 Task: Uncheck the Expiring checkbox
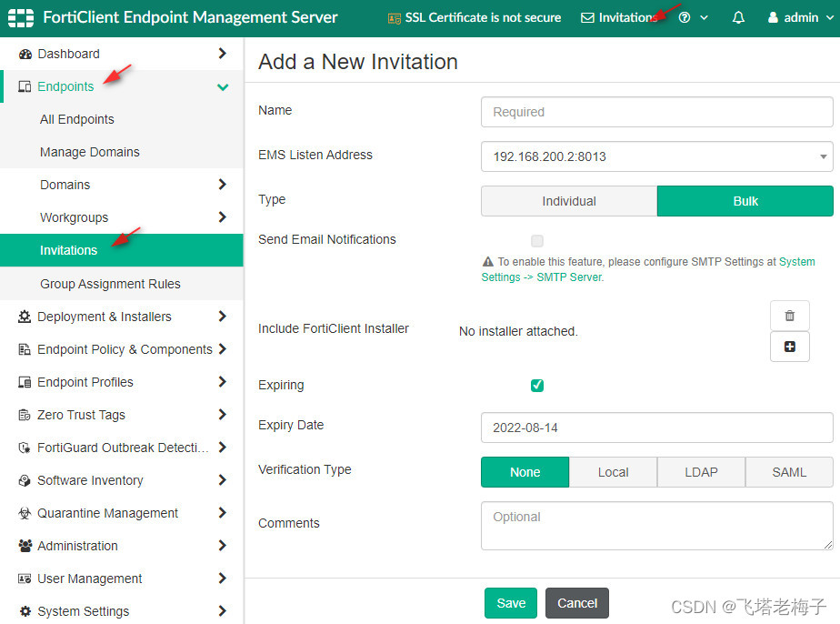536,386
